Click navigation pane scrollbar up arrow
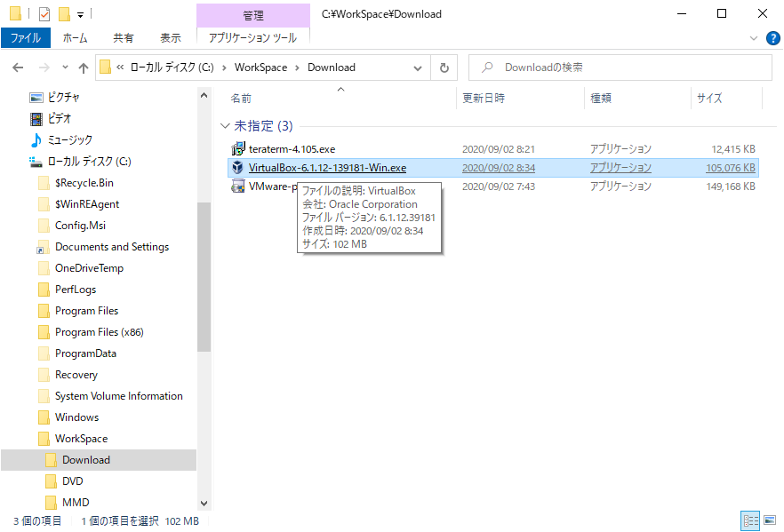Viewport: 784px width, 532px height. [204, 95]
